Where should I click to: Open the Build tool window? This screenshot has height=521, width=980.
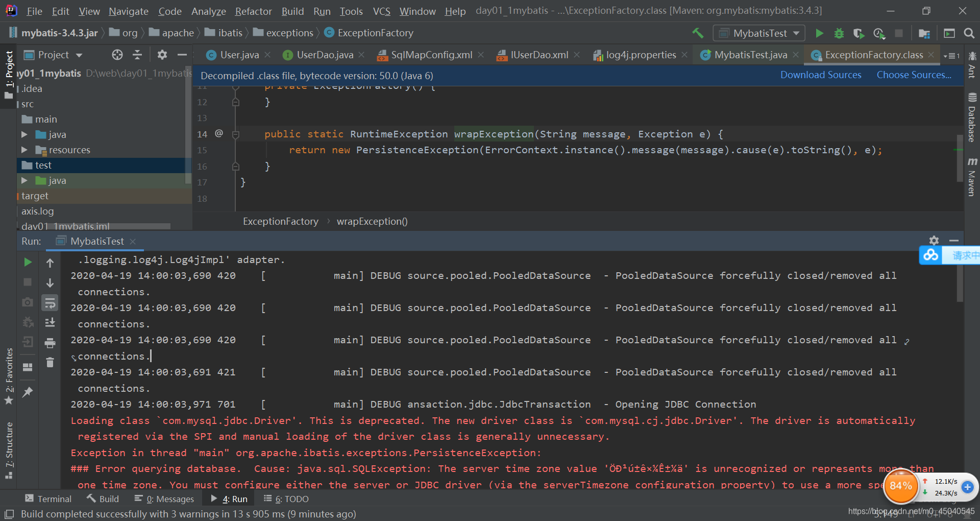click(x=103, y=499)
